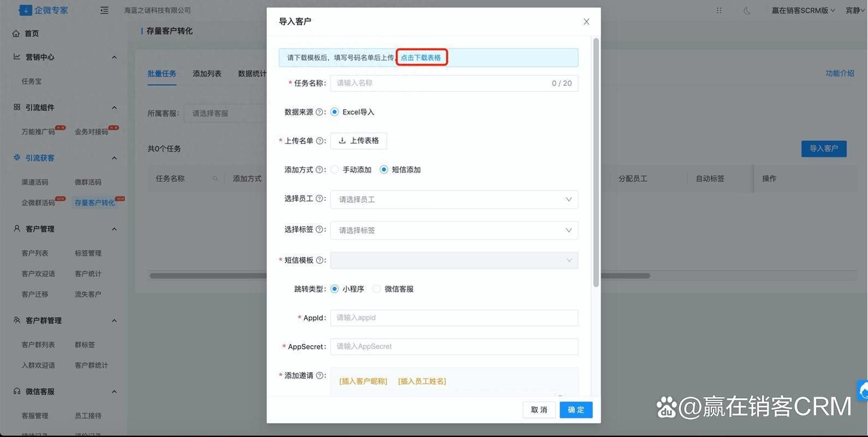
Task: Click the 企微专家 logo icon
Action: coord(25,10)
